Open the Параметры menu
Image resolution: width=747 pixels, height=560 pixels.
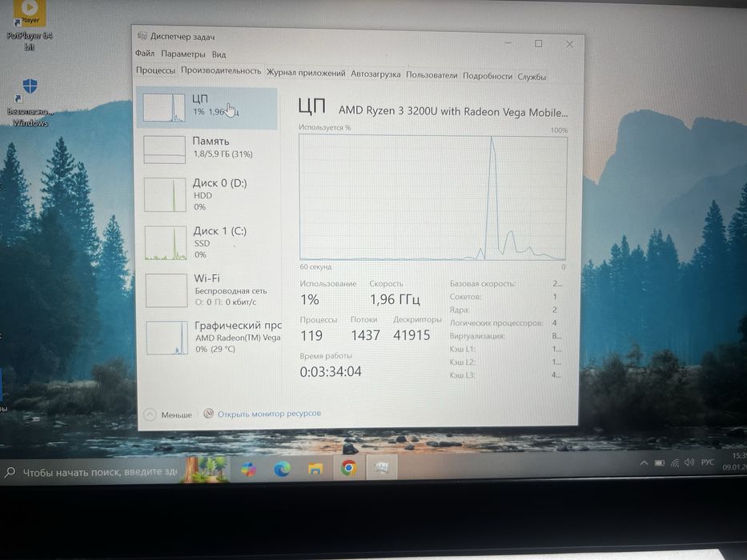click(x=183, y=54)
